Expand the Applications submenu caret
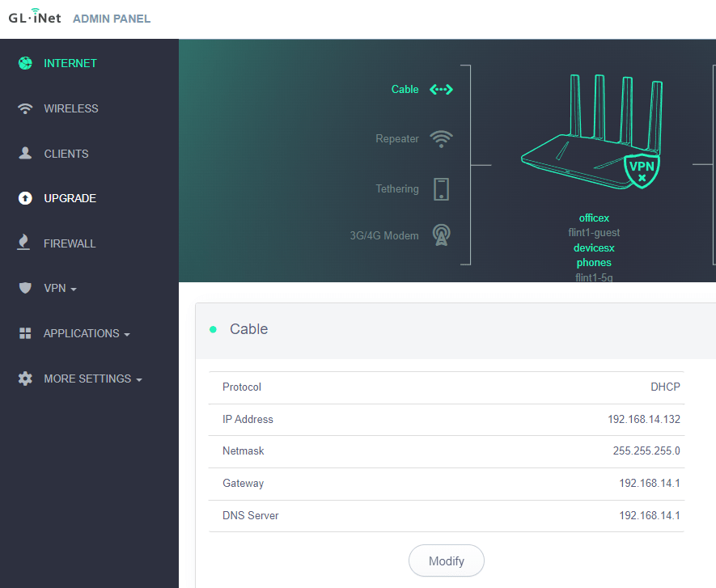 [127, 335]
